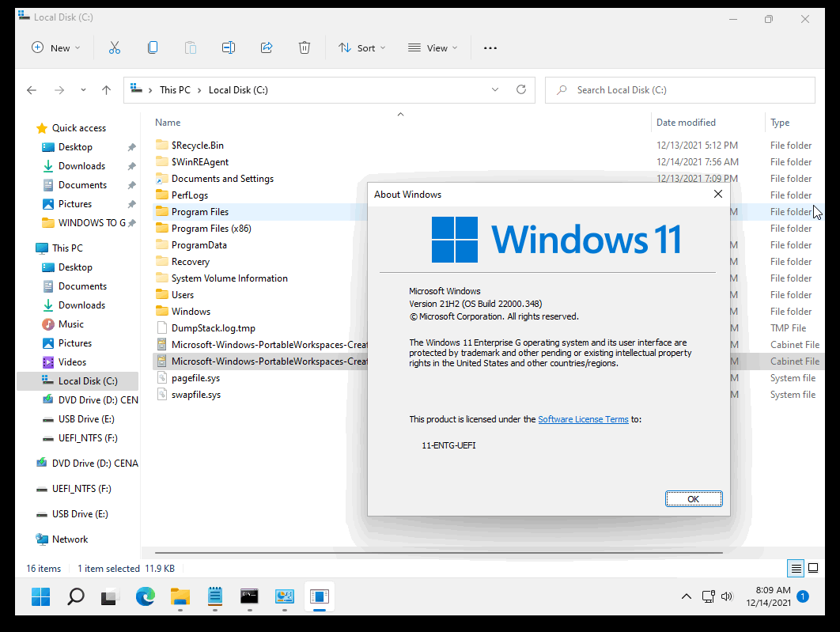This screenshot has height=632, width=840.
Task: Select Videos under This PC
Action: [x=72, y=362]
